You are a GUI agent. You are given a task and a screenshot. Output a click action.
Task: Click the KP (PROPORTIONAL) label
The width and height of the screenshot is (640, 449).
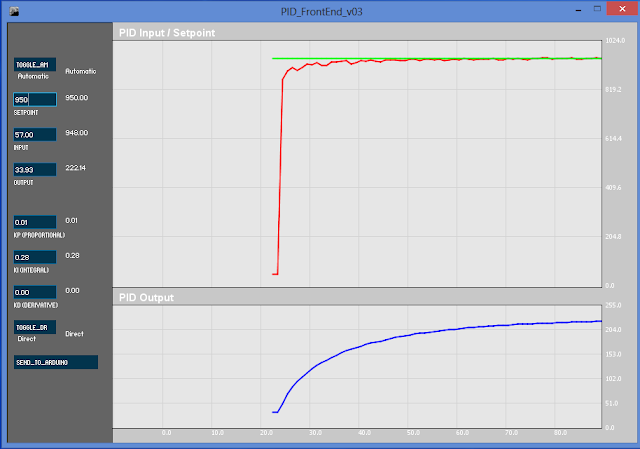[x=39, y=235]
